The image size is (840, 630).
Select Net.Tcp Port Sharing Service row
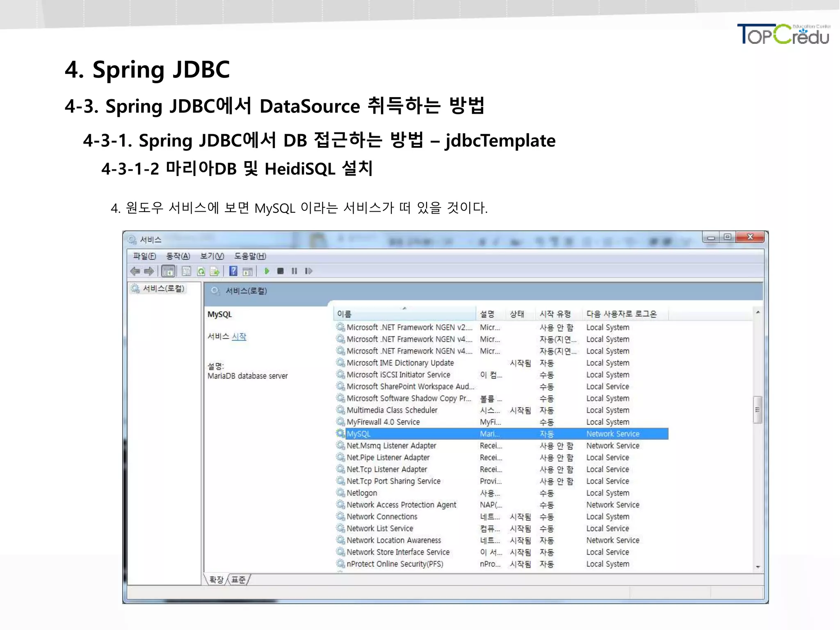[x=502, y=481]
